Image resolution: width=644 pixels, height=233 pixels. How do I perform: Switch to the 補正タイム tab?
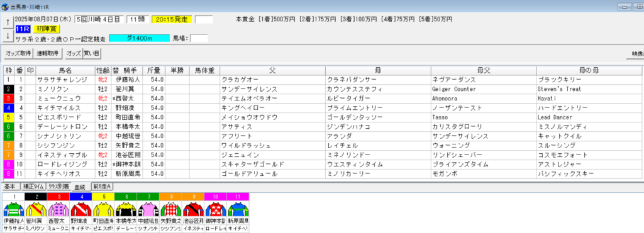33,187
